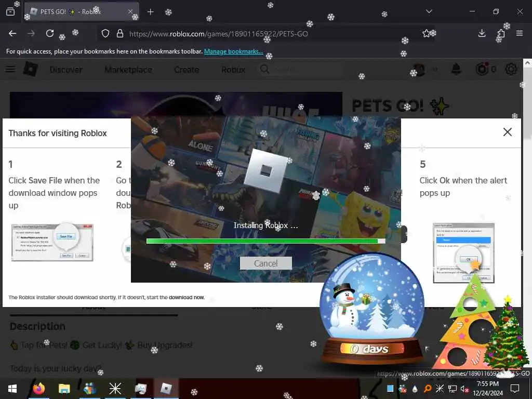Bookmark this page with the star
The width and height of the screenshot is (532, 399).
coord(427,33)
